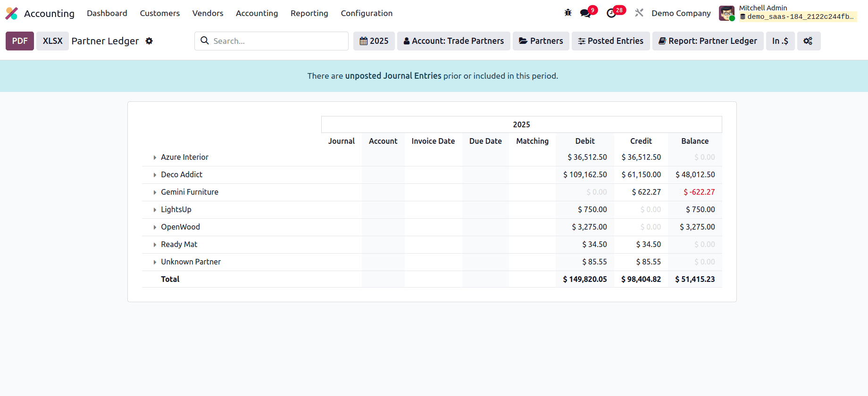Click total debit $ 149,820.05
This screenshot has height=396, width=868.
(585, 279)
